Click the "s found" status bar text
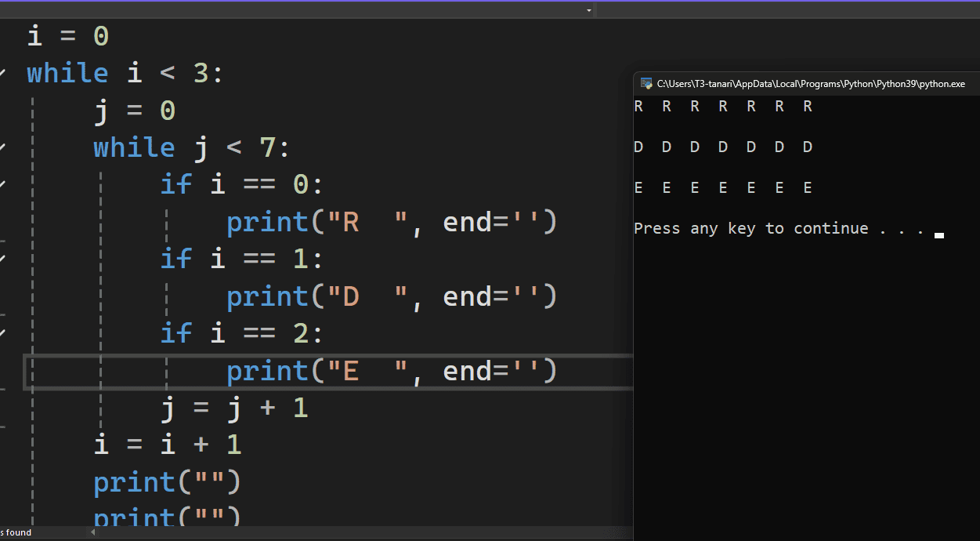 pos(16,532)
